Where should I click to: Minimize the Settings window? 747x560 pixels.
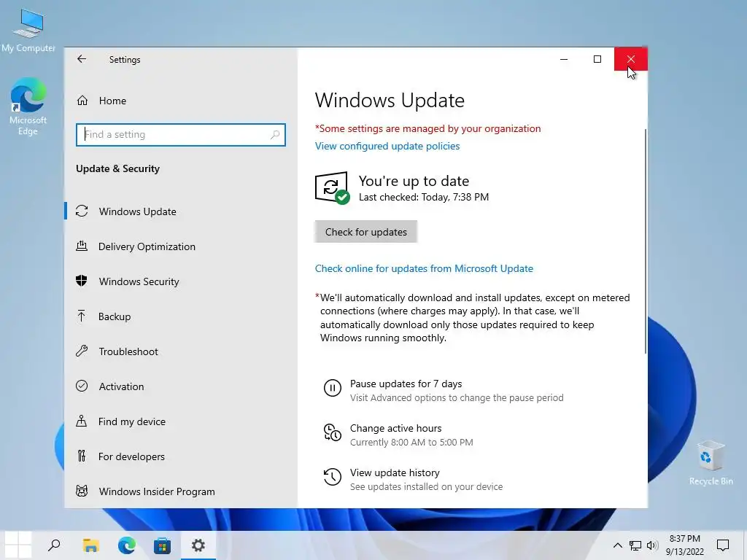point(564,59)
